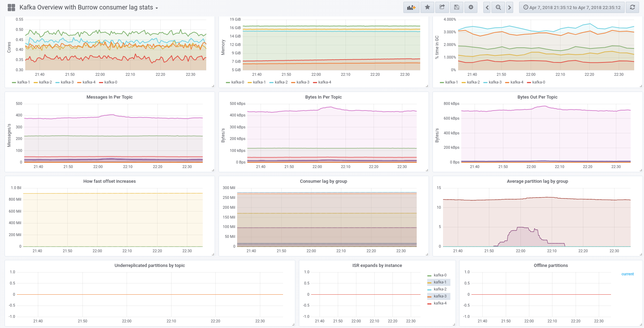Click the Bytes Out Per Topic panel title
The height and width of the screenshot is (328, 644).
pos(537,97)
